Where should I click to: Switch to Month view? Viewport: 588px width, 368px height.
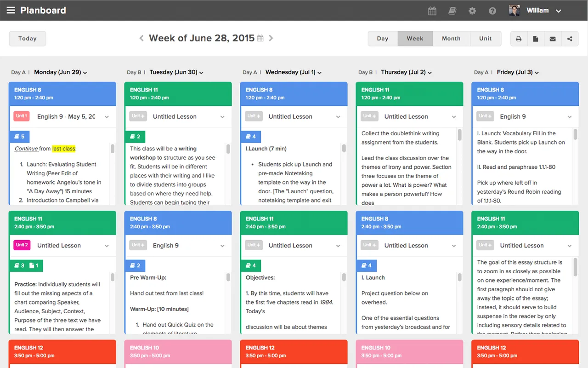451,39
